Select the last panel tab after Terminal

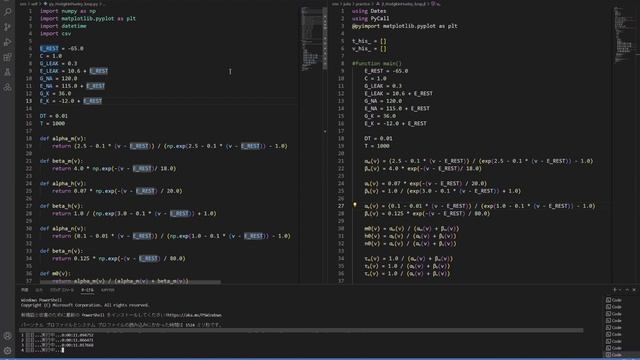click(108, 290)
